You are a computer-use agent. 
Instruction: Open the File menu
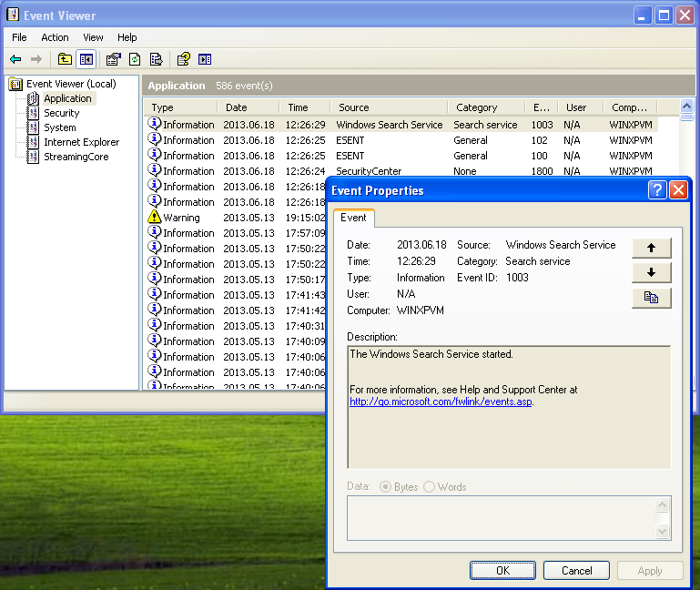click(19, 37)
